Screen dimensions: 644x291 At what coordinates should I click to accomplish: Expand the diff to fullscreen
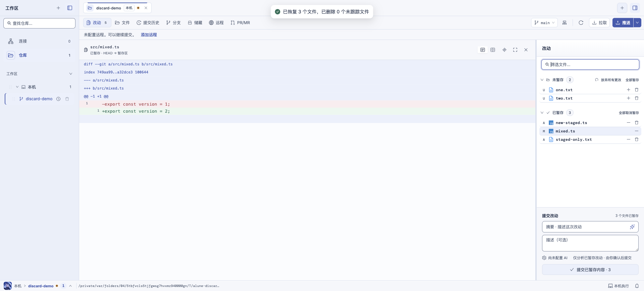tap(515, 50)
